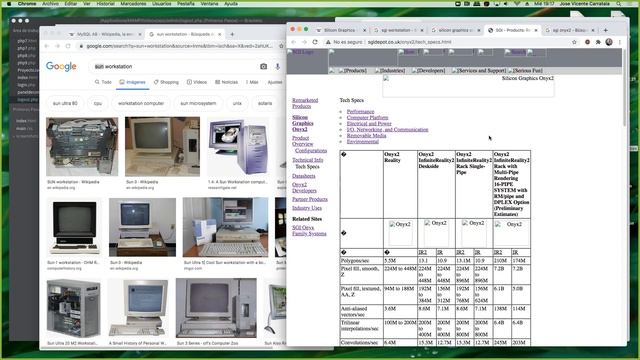Viewport: 640px width, 360px height.
Task: Click the broken SGI Logo image
Action: click(x=300, y=52)
